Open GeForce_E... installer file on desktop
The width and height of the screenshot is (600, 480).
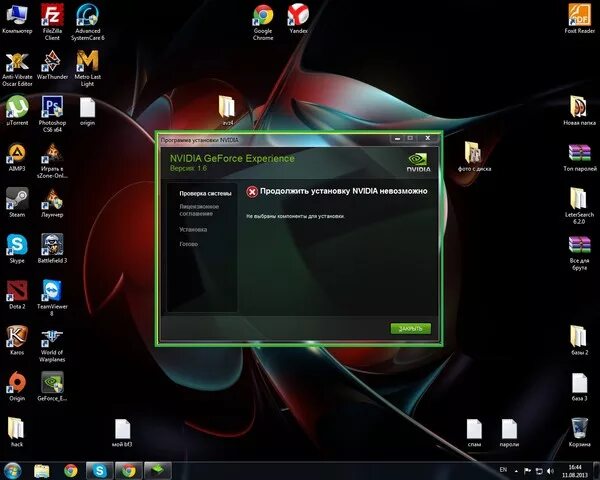pos(52,387)
